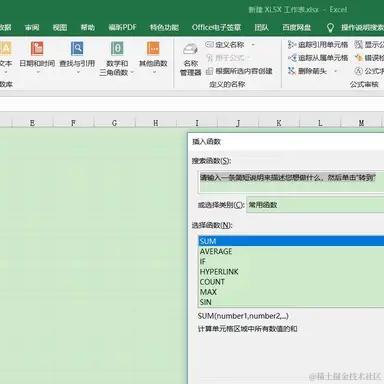
Task: Expand the Define Name dropdown arrow
Action: point(253,45)
